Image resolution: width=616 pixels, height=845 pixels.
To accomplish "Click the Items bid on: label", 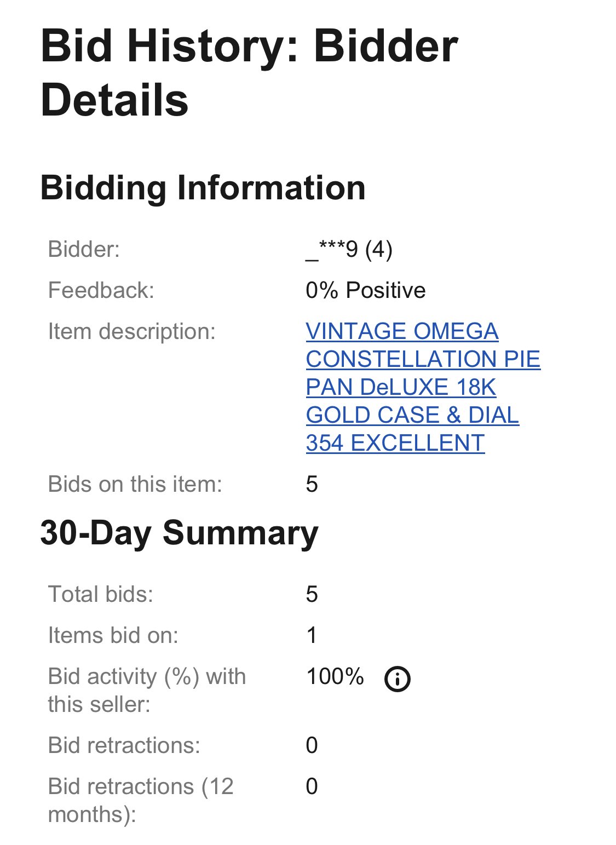I will (113, 635).
